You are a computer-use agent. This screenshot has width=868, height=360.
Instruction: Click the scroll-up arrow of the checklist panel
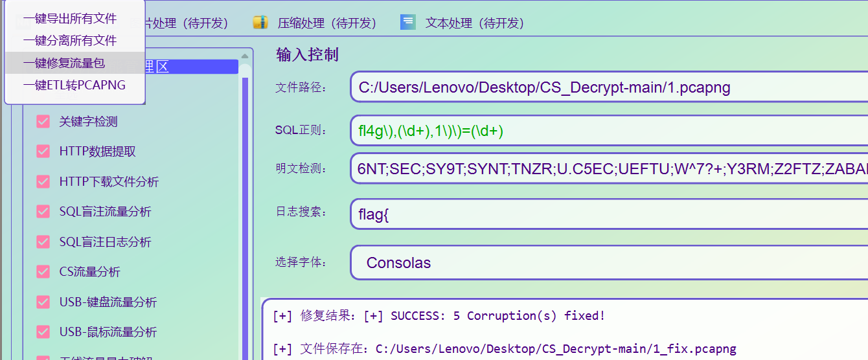click(x=246, y=55)
